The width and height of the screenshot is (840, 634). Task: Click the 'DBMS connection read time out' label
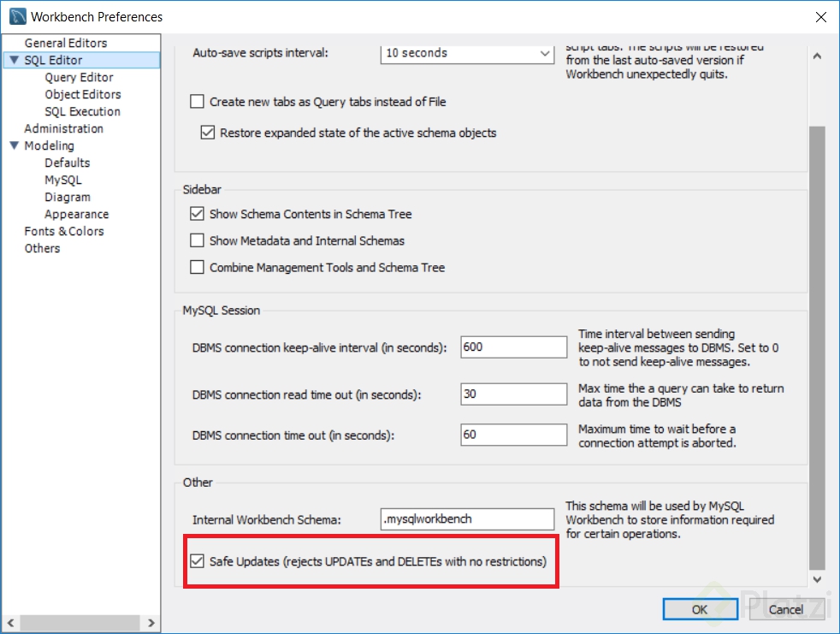(x=306, y=395)
